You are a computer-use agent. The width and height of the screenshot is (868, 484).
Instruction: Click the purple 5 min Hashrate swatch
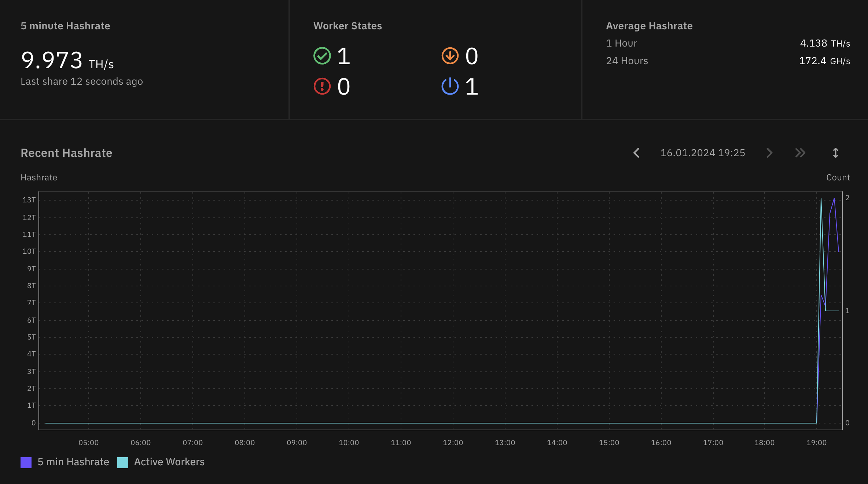[26, 462]
